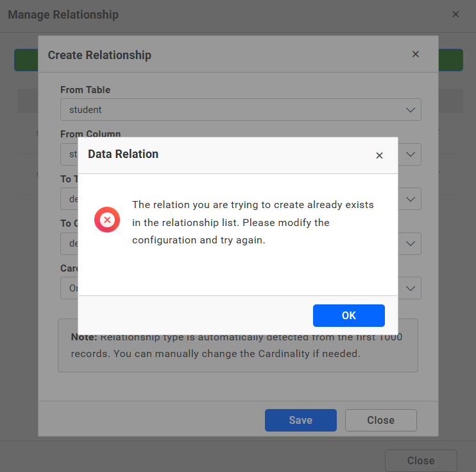The width and height of the screenshot is (476, 472).
Task: Click Save in the Create Relationship dialog
Action: tap(300, 420)
